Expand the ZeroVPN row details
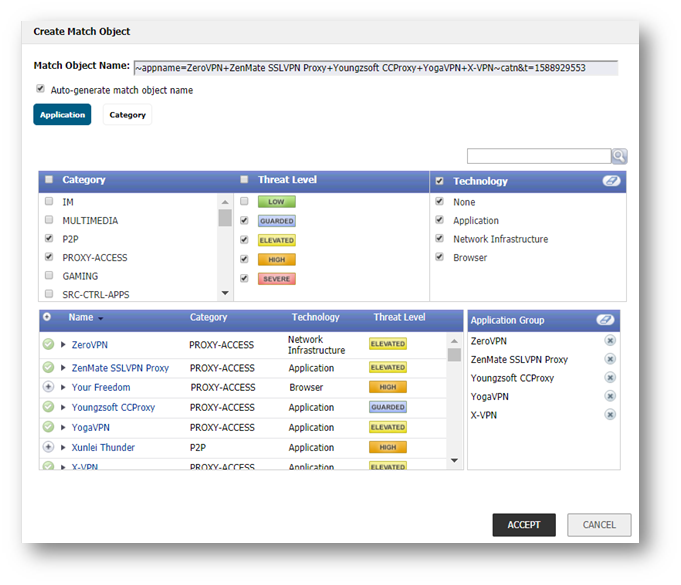Screen dimensions: 681x585 point(63,344)
